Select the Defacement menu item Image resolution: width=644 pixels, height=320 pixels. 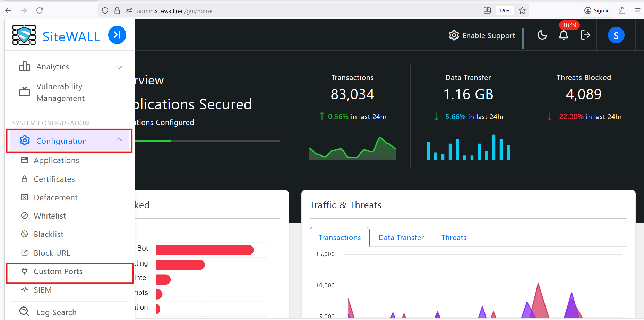(55, 197)
